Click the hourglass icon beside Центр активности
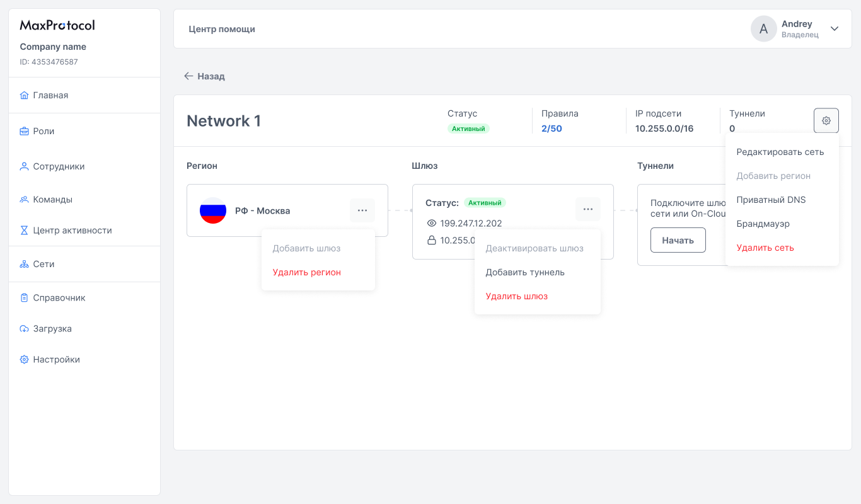861x504 pixels. pos(25,230)
